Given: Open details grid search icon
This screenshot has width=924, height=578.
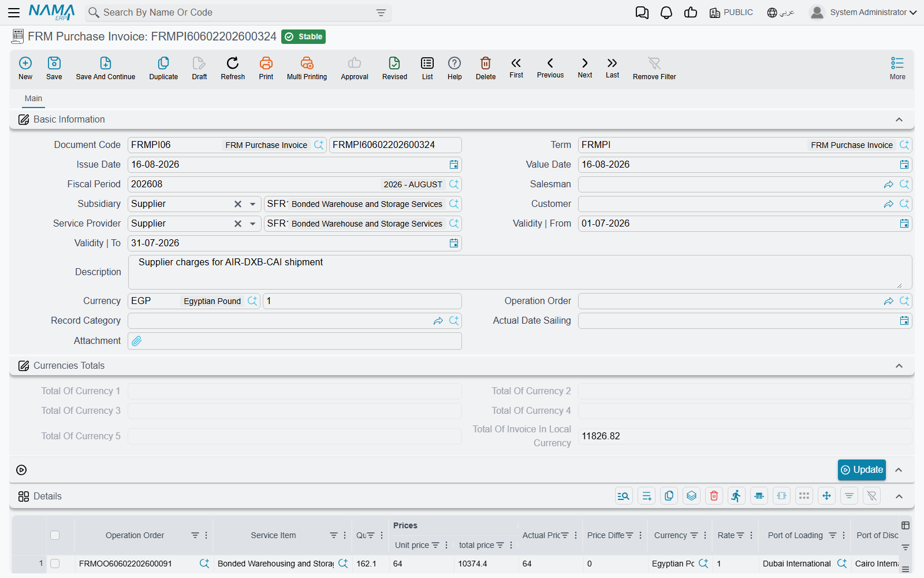Looking at the screenshot, I should click(x=624, y=496).
